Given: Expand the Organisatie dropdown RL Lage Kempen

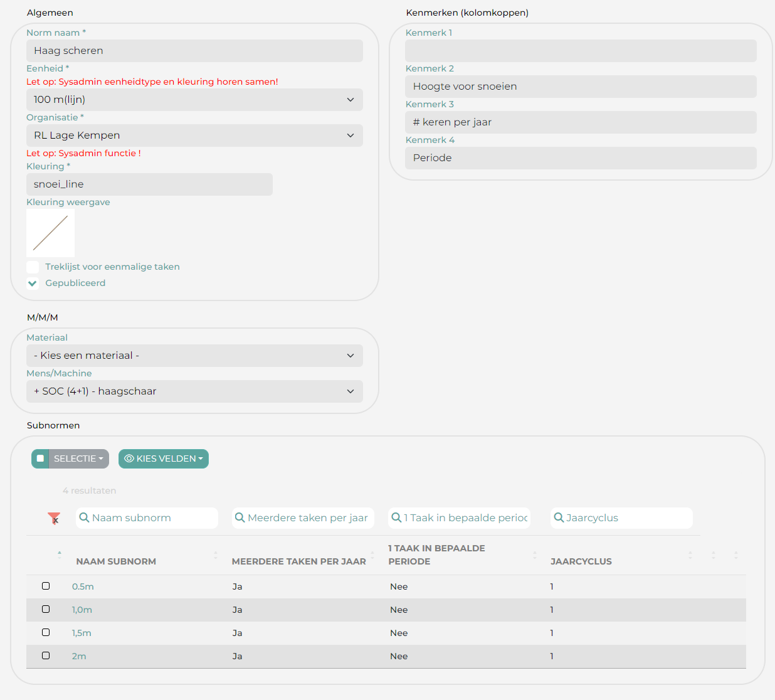Looking at the screenshot, I should coord(194,135).
